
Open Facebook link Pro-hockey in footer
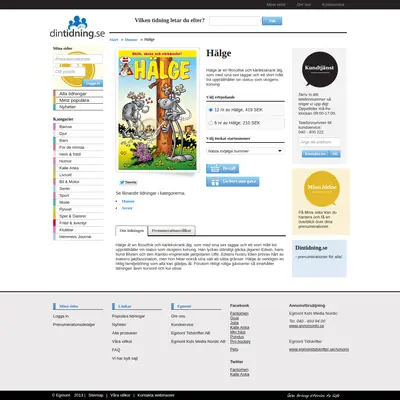click(x=240, y=341)
